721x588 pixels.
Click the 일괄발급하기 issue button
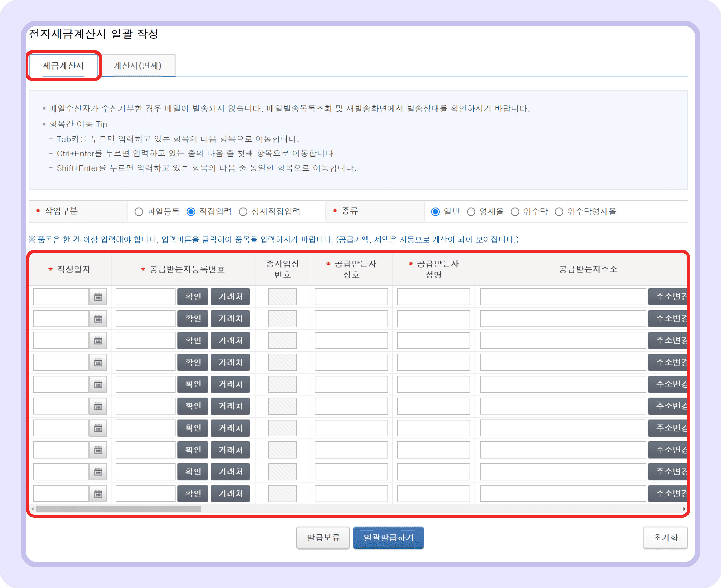pos(388,538)
